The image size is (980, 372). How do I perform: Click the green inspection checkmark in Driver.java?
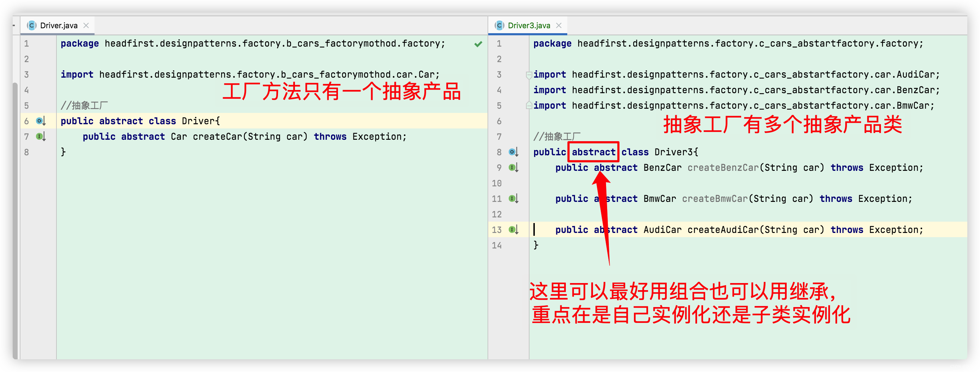[478, 44]
